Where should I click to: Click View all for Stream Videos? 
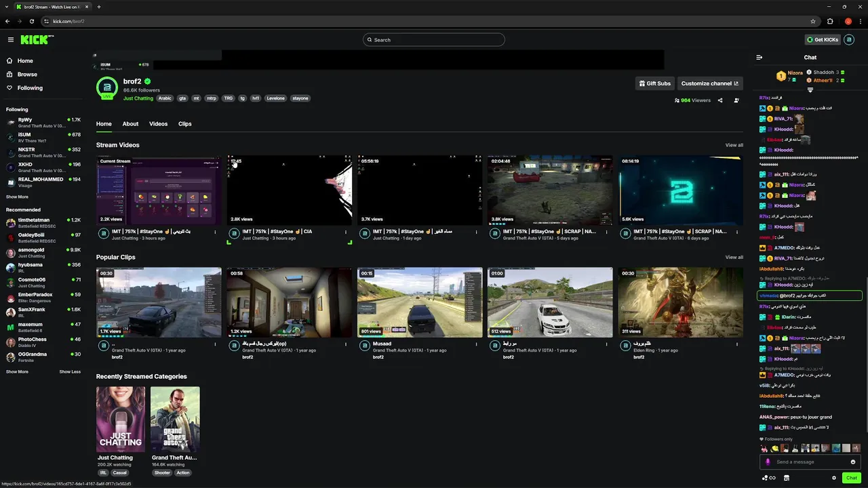(734, 145)
